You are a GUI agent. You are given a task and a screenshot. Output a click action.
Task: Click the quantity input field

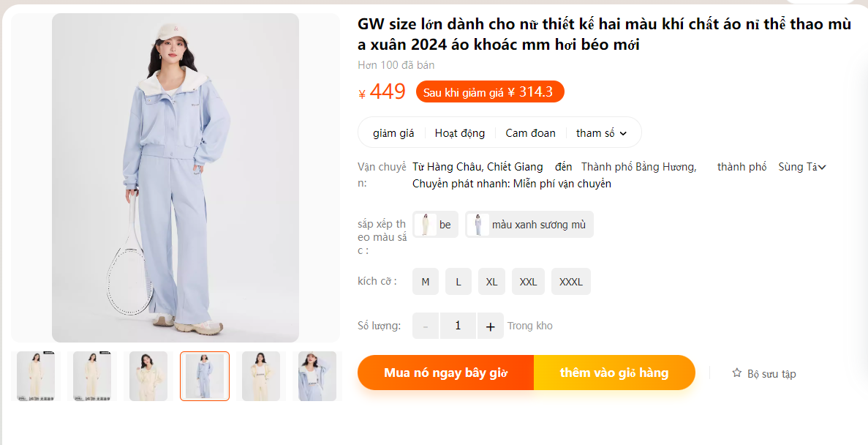pos(458,326)
